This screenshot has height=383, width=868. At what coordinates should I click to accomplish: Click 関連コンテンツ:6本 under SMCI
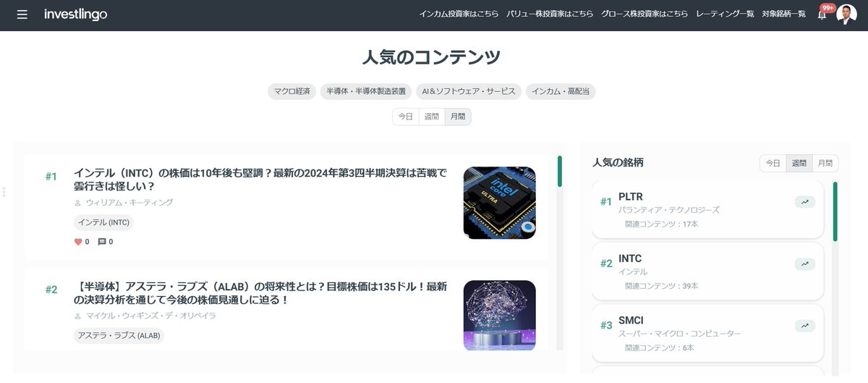[x=660, y=348]
